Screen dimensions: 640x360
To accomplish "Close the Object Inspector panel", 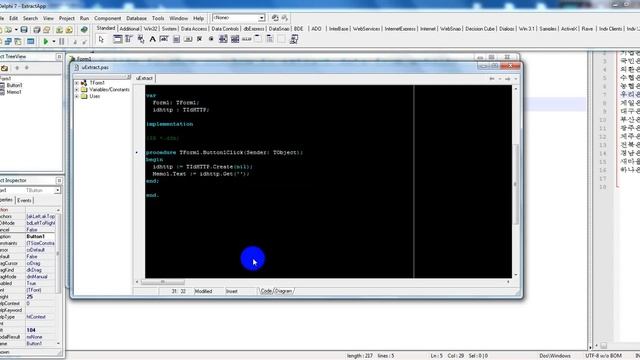I will point(59,180).
